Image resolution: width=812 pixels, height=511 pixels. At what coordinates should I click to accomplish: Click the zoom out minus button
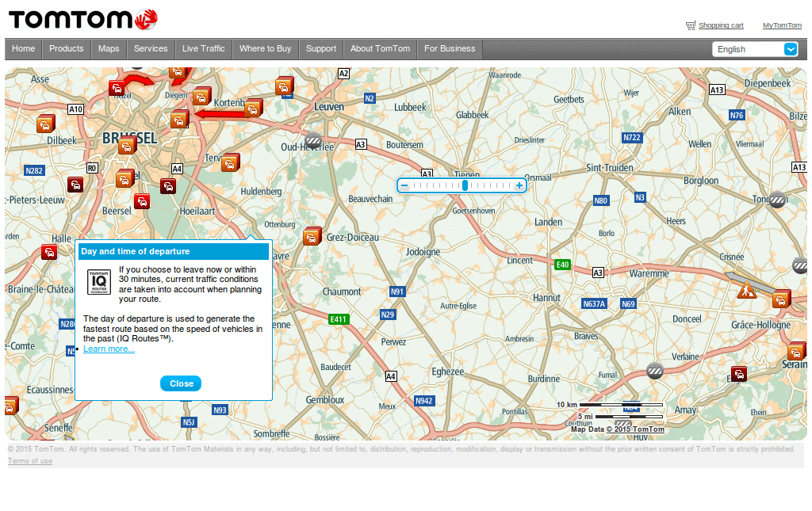(405, 185)
